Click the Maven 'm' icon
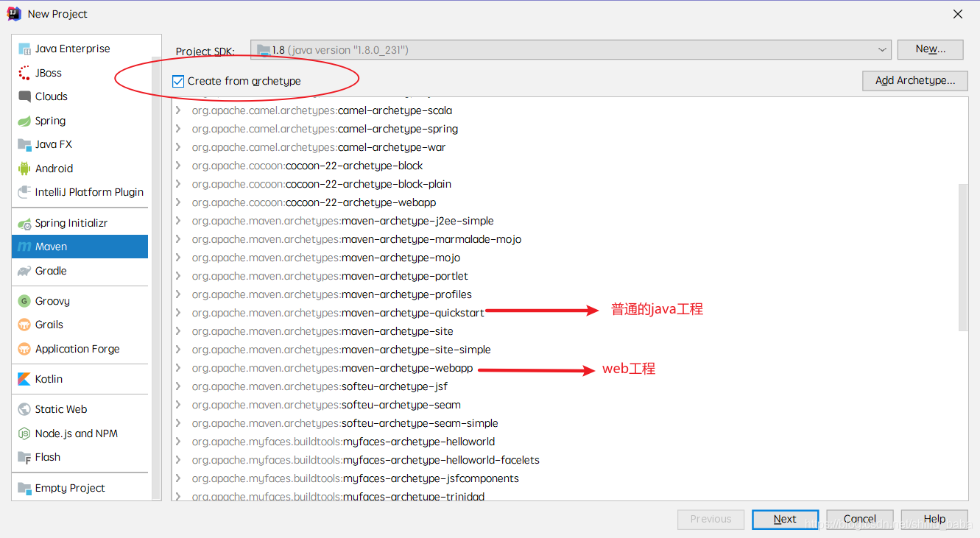Viewport: 980px width, 538px height. pyautogui.click(x=24, y=247)
